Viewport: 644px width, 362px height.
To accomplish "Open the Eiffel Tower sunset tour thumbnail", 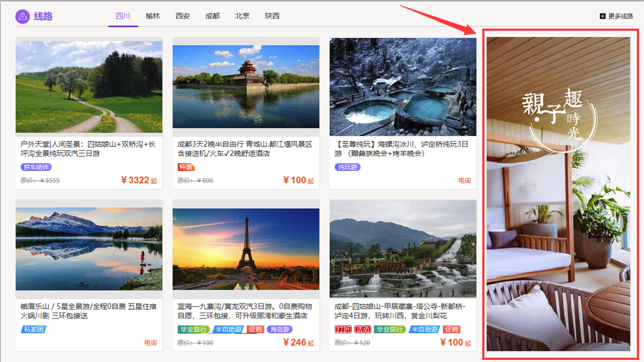I will coord(245,248).
